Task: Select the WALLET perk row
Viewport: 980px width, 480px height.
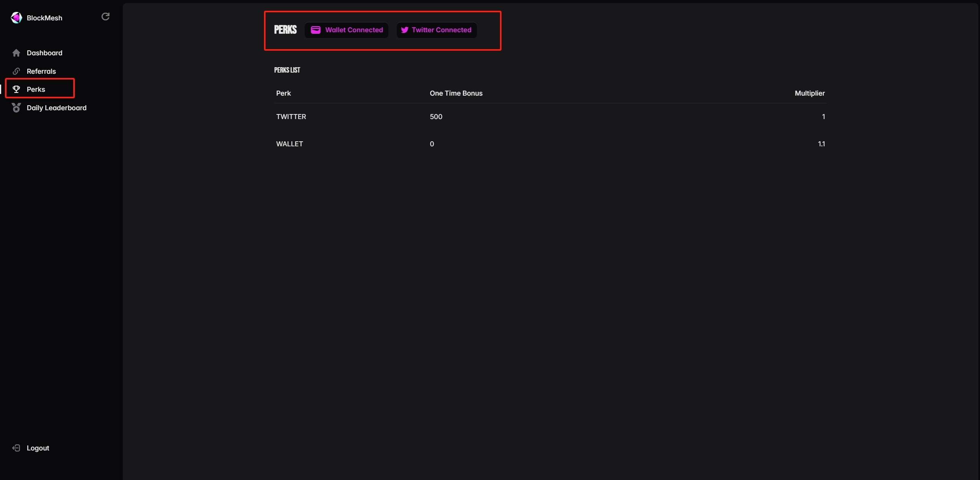Action: pos(290,144)
